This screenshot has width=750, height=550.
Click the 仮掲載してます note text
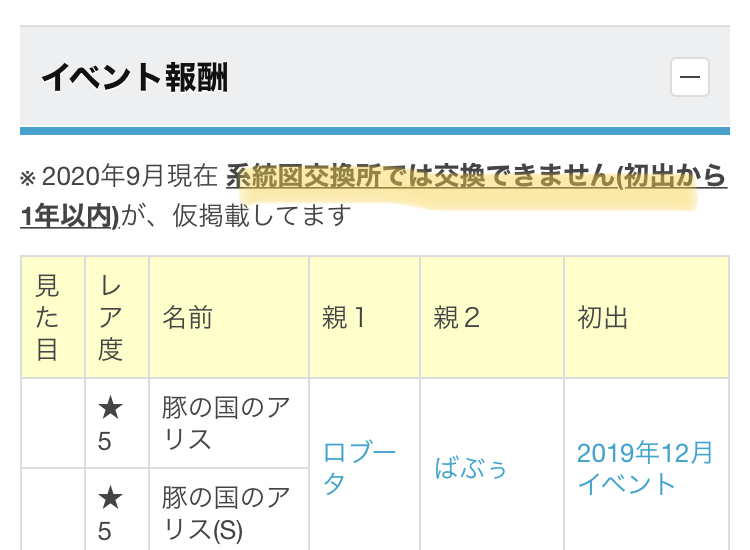click(x=262, y=216)
